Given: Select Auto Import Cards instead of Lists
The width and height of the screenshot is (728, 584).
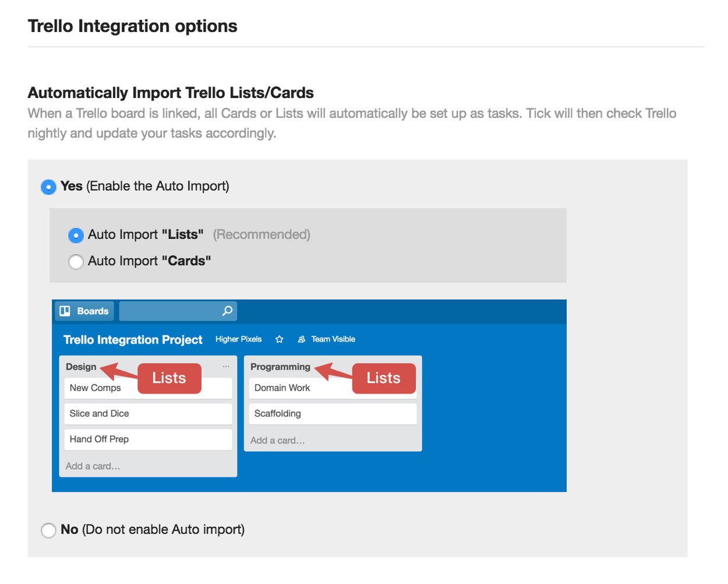Looking at the screenshot, I should (76, 262).
